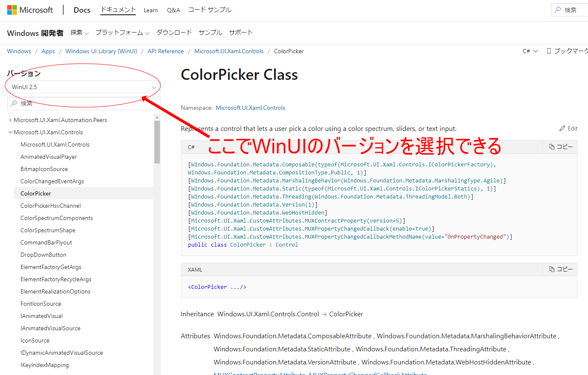
Task: Select ElementRealizationOptions in the tree
Action: coord(56,291)
